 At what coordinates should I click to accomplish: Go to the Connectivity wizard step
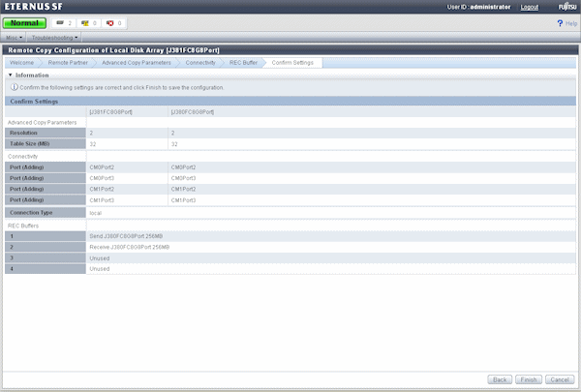(200, 63)
